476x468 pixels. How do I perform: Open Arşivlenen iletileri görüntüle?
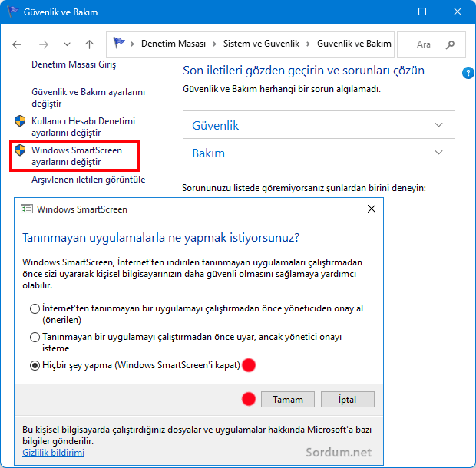pos(88,180)
